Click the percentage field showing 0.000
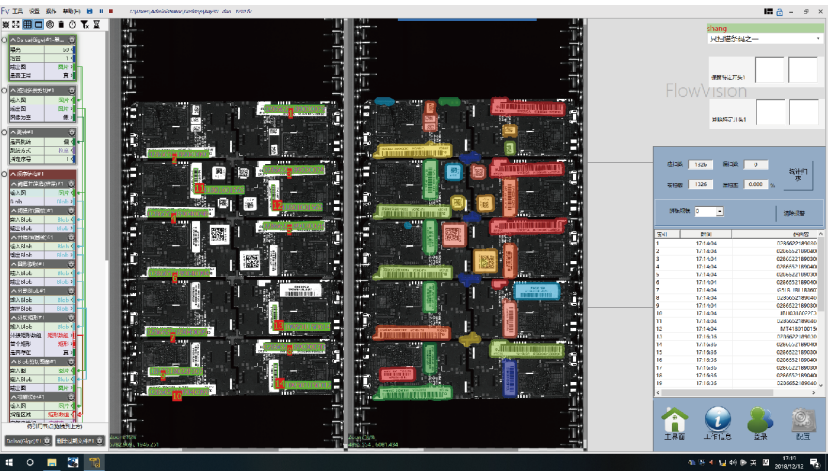Image resolution: width=830 pixels, height=476 pixels. click(x=756, y=184)
